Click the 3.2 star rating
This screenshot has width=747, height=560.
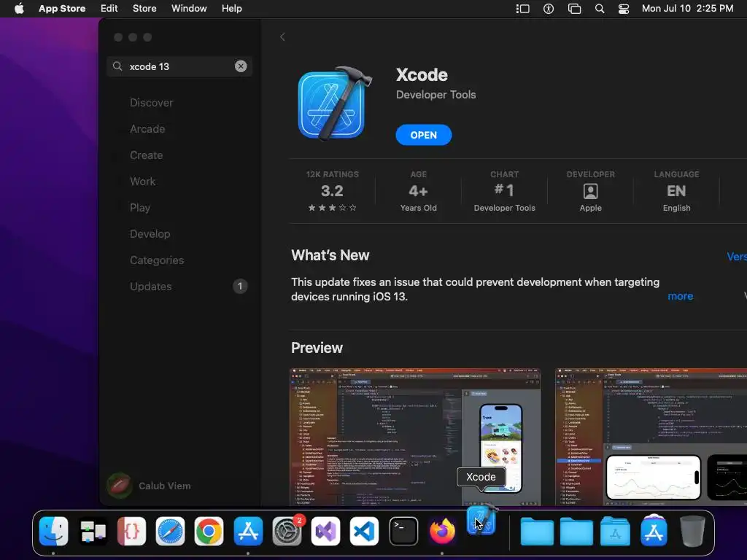pyautogui.click(x=332, y=191)
